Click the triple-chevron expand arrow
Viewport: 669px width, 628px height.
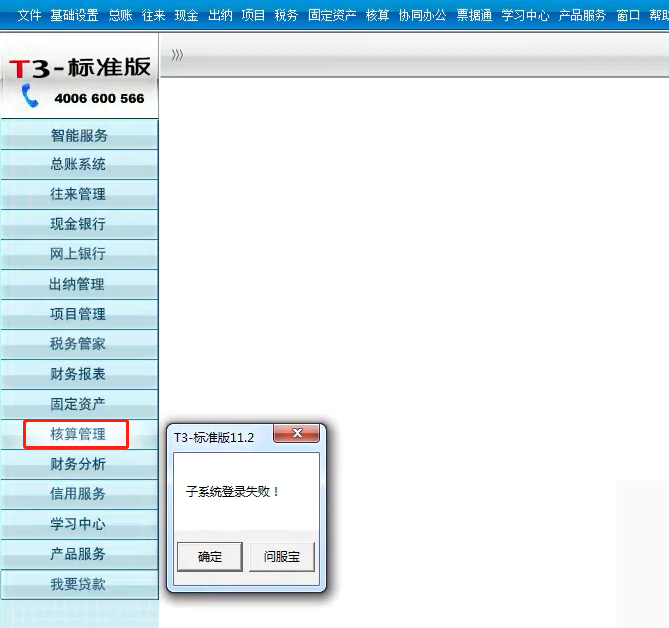point(177,55)
